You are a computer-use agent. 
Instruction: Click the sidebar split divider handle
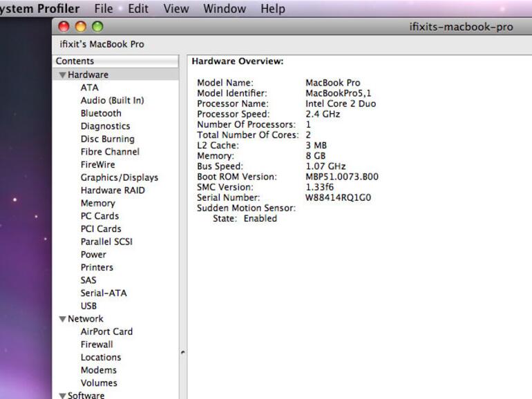click(183, 353)
